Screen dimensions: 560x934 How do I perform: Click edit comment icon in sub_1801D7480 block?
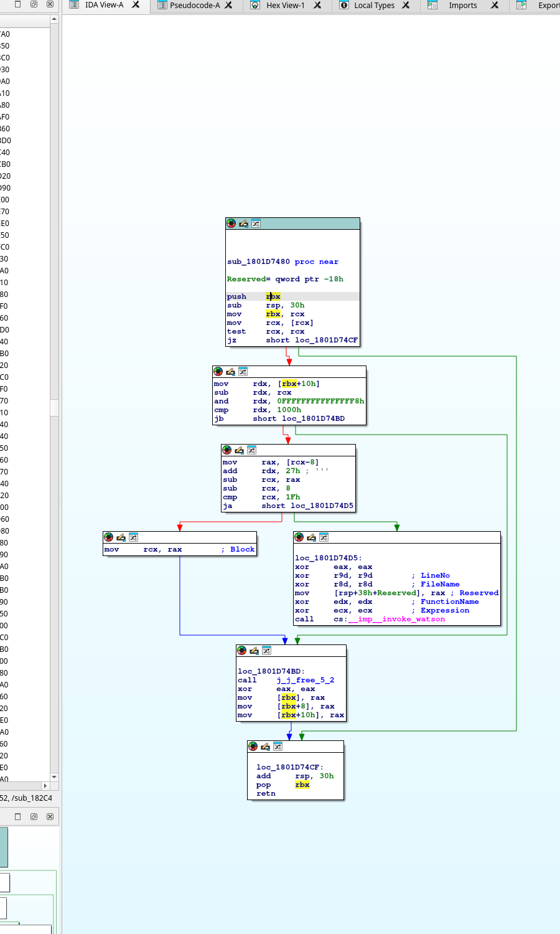(243, 224)
